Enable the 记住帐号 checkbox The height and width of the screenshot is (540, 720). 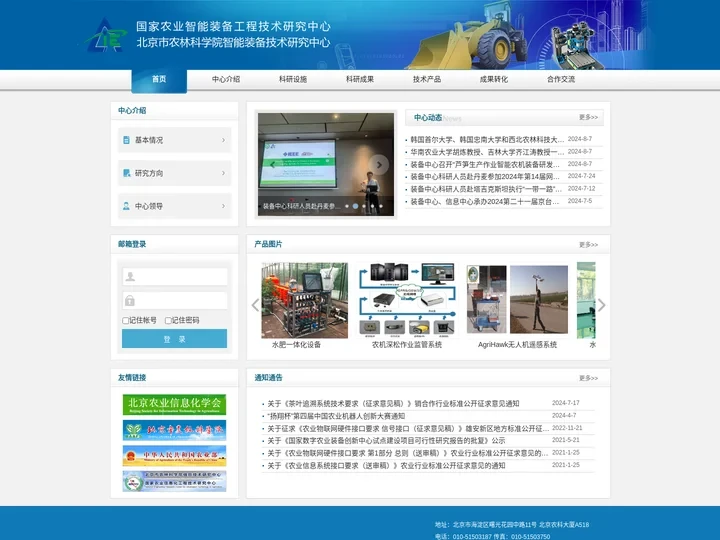click(125, 321)
